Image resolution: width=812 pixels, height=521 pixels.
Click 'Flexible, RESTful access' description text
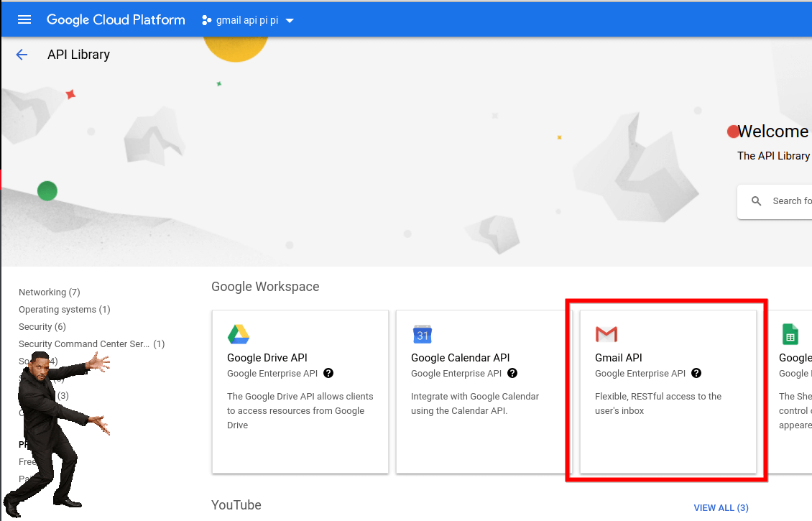658,403
